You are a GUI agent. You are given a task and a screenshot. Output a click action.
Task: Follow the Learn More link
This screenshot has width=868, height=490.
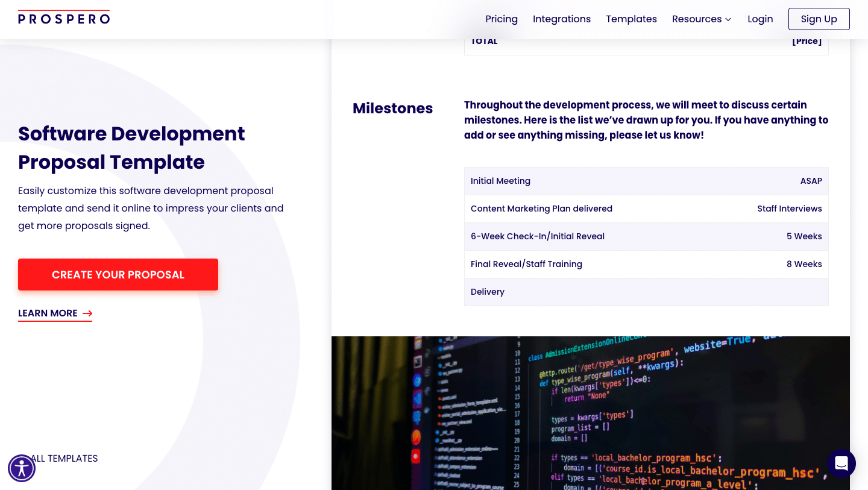click(x=48, y=313)
